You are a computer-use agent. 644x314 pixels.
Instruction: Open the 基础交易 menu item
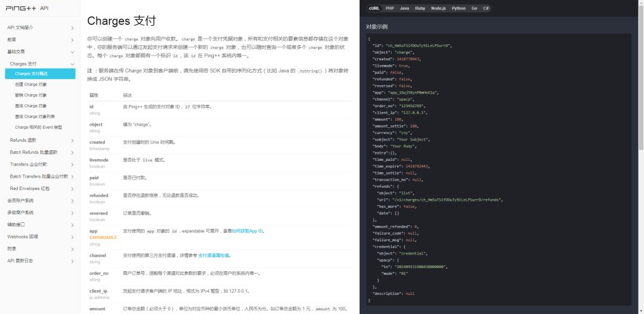[16, 52]
